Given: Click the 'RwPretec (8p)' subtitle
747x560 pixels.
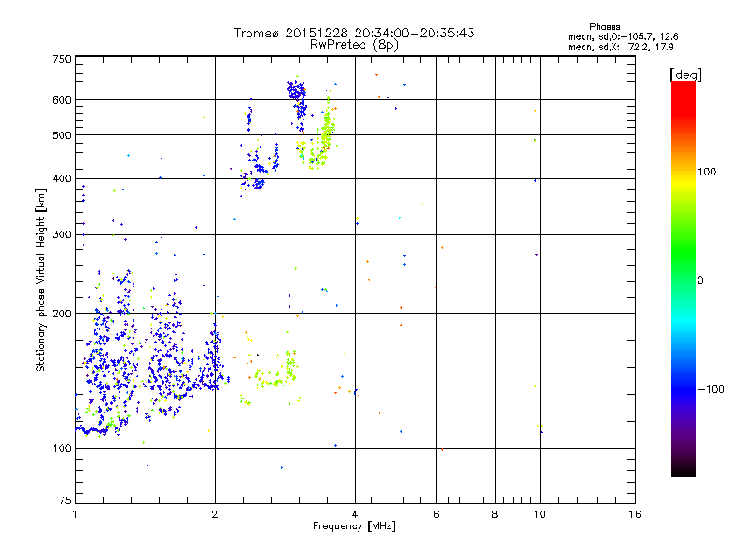Looking at the screenshot, I should coord(354,45).
